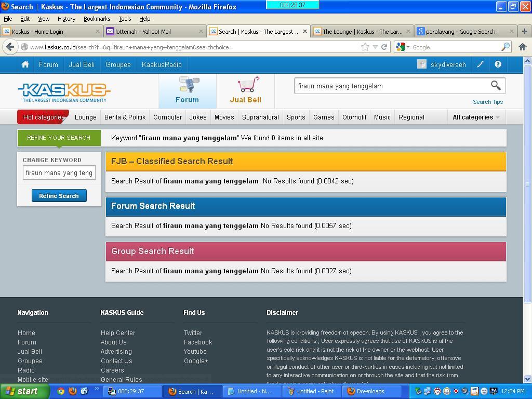Open the Tools menu
The width and height of the screenshot is (532, 399).
(x=125, y=19)
